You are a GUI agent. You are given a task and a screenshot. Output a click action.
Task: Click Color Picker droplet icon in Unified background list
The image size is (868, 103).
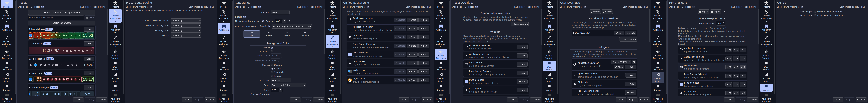point(350,63)
